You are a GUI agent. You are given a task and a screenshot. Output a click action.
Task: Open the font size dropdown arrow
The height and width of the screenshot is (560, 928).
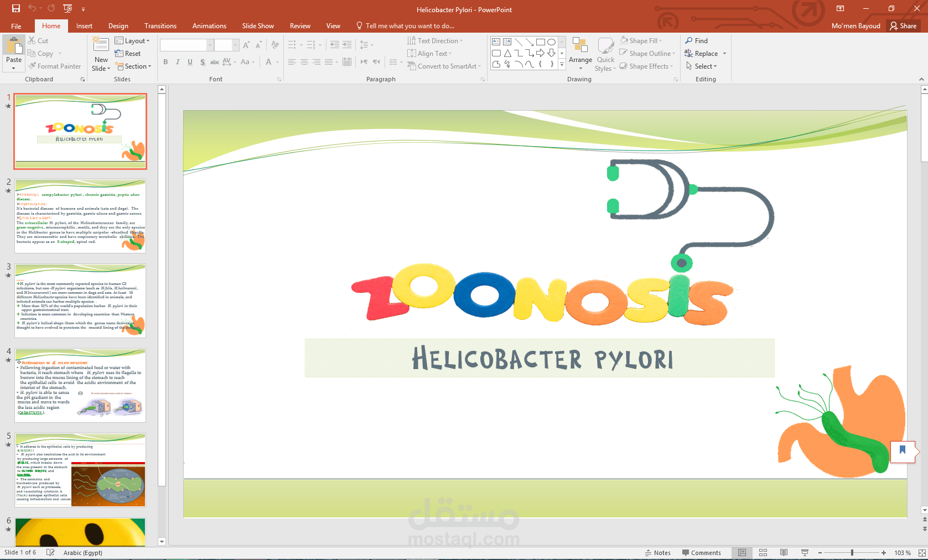[235, 45]
